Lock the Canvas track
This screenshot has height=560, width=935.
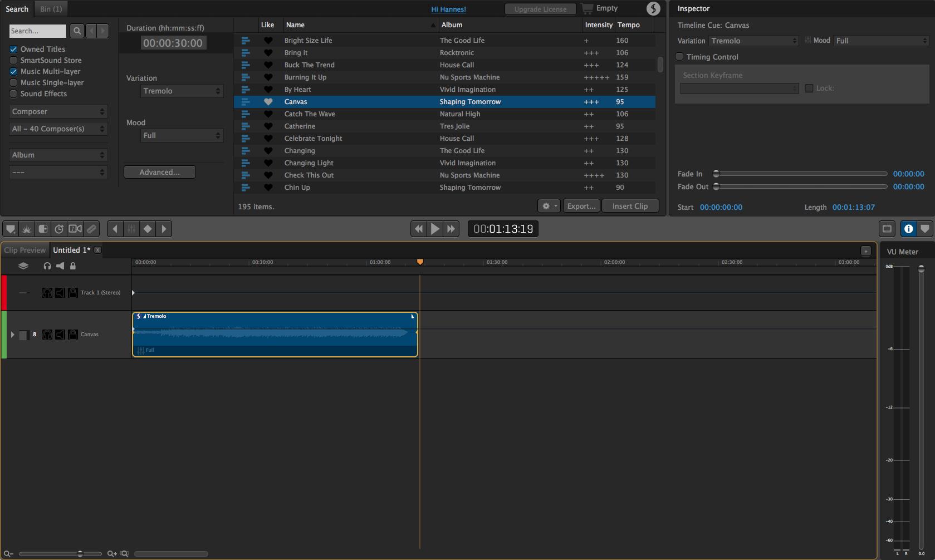(73, 335)
